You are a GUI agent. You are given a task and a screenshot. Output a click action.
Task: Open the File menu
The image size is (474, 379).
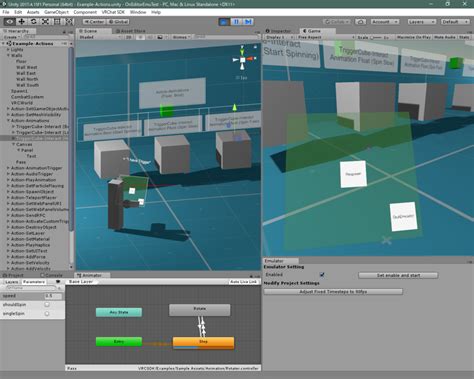(x=6, y=12)
